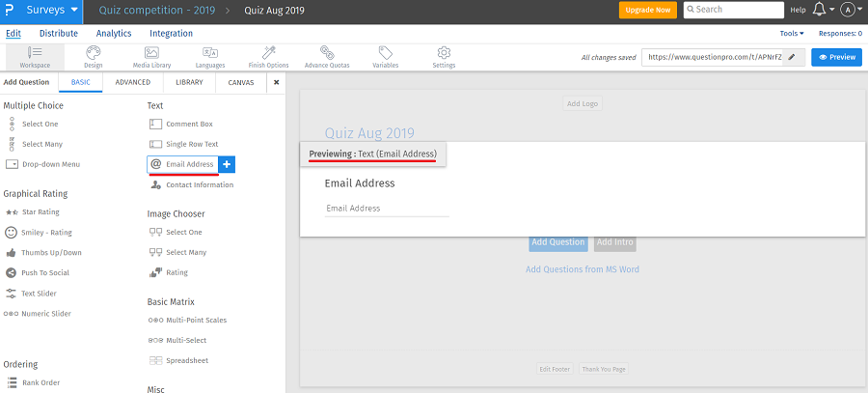Close the Add Question panel
The width and height of the screenshot is (868, 393).
click(276, 82)
